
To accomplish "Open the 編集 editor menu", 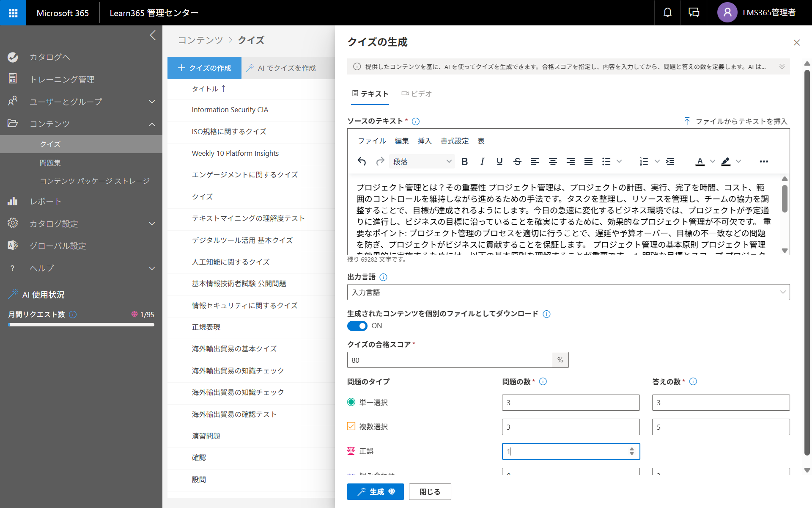I will click(402, 141).
